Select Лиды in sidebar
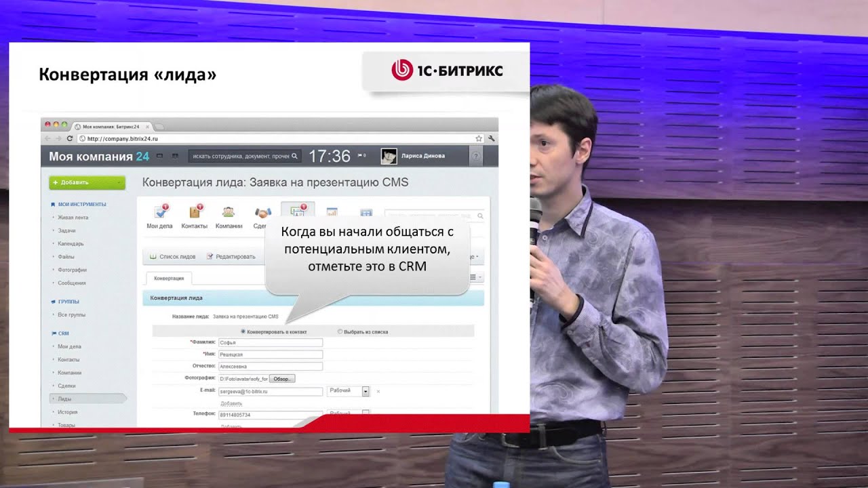The height and width of the screenshot is (488, 868). tap(87, 399)
